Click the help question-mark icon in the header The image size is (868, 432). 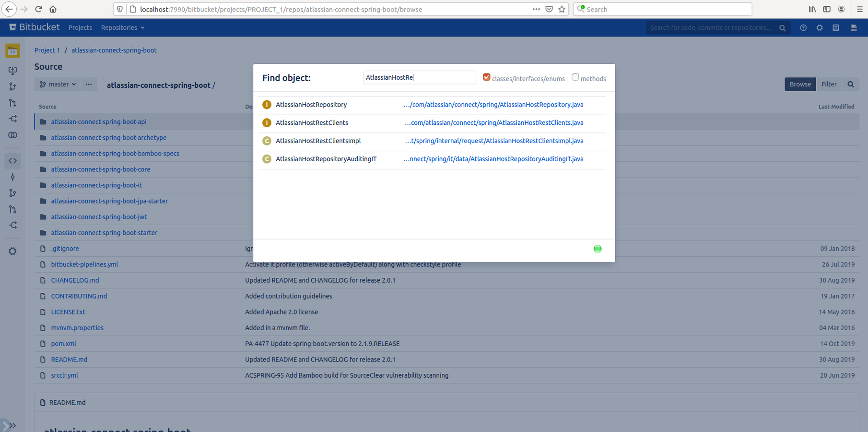[803, 28]
